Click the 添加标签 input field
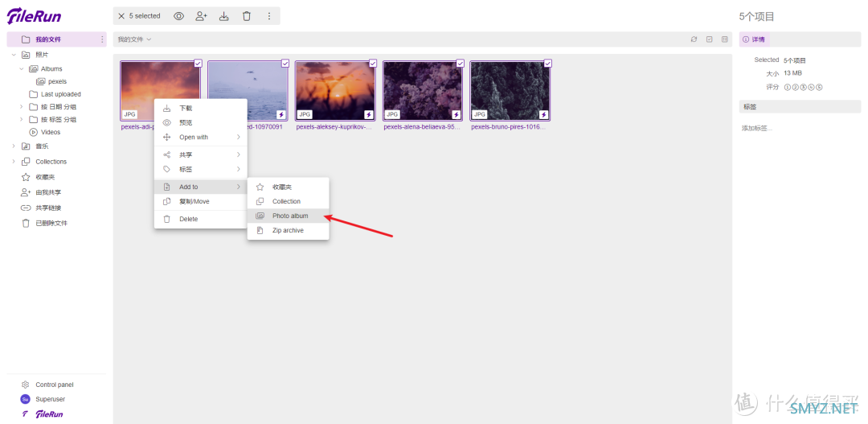 click(x=800, y=128)
